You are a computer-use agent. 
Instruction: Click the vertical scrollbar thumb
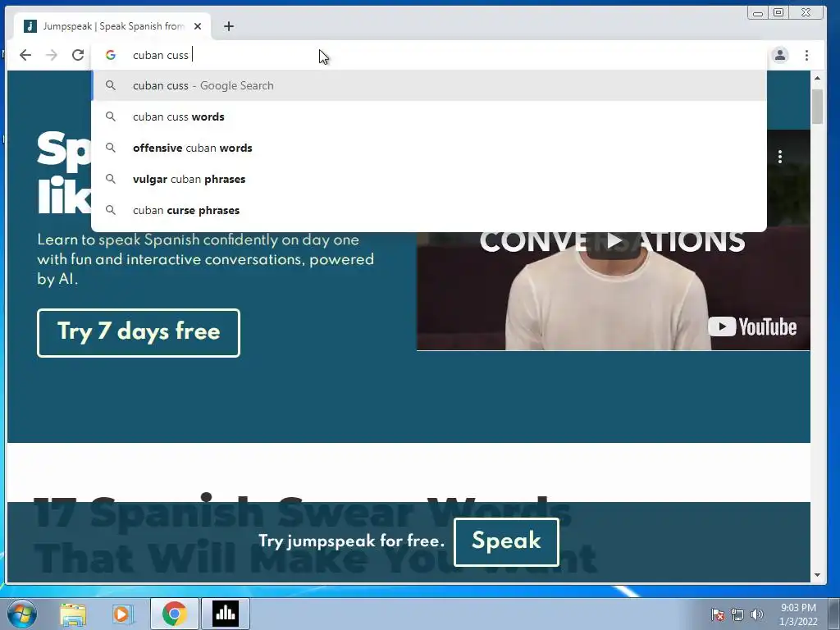[817, 107]
